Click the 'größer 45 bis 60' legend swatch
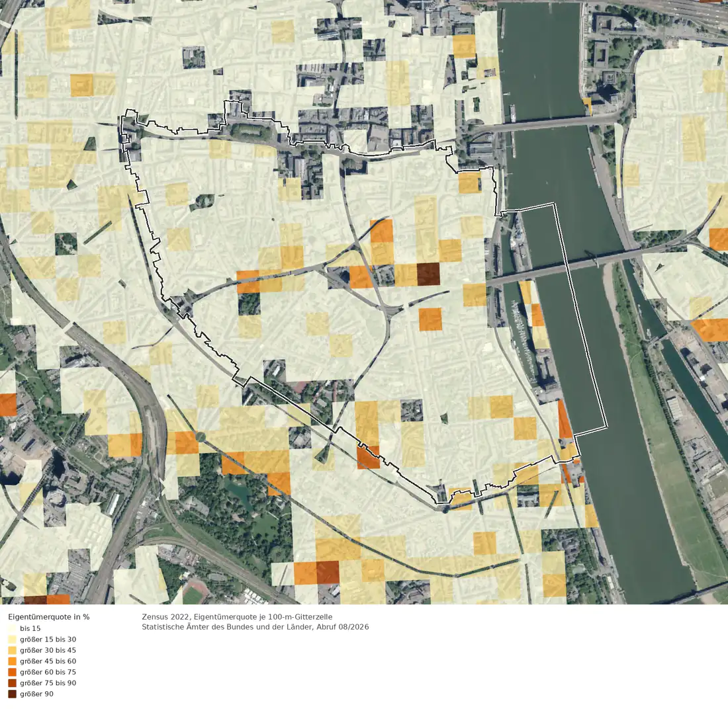Image resolution: width=728 pixels, height=709 pixels. click(12, 661)
